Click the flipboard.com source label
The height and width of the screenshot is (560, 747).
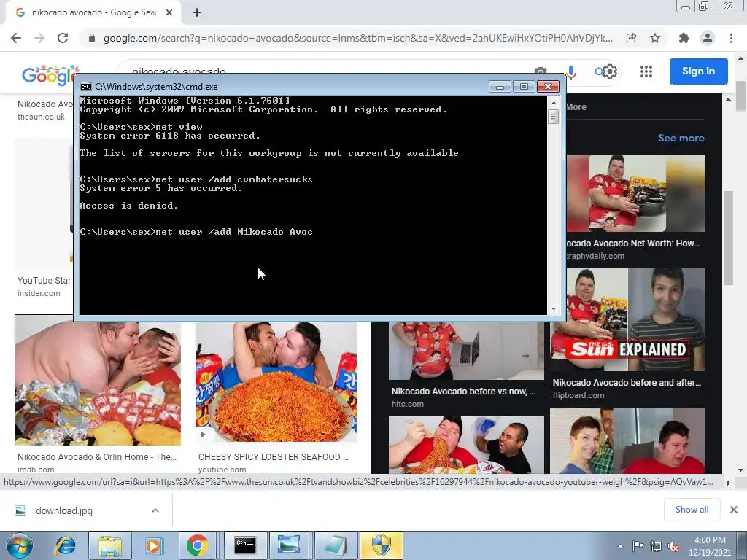point(578,395)
